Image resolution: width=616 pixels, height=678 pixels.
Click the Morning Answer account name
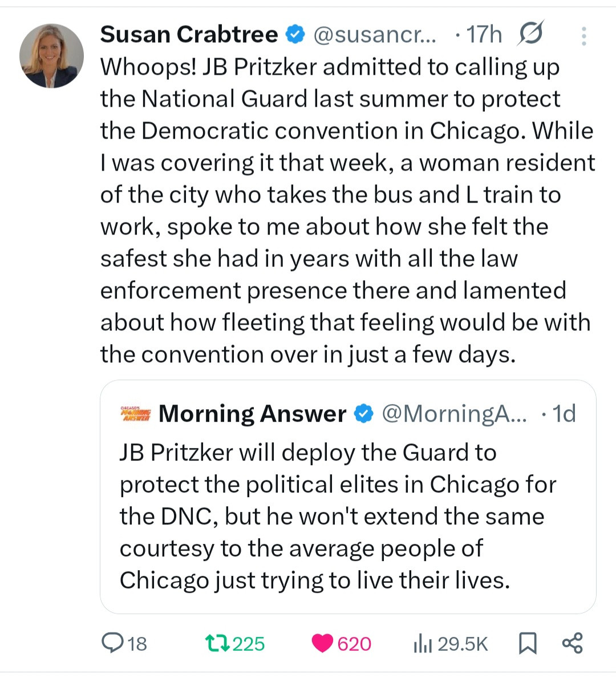pyautogui.click(x=252, y=414)
